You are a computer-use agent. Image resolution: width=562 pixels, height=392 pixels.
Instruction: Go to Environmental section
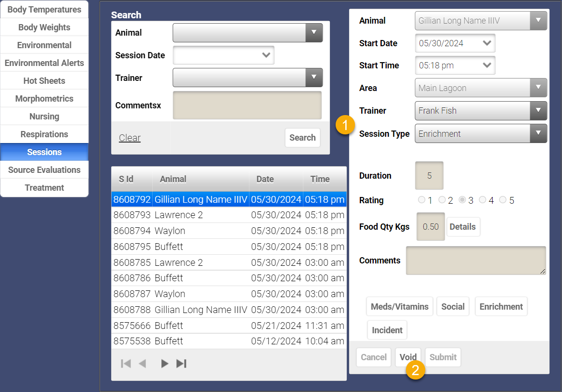[x=44, y=45]
